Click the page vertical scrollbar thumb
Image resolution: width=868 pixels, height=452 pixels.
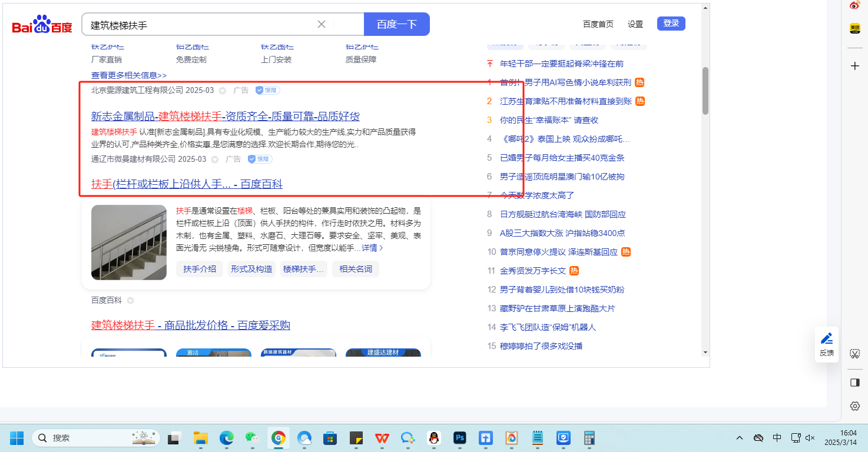[x=705, y=90]
